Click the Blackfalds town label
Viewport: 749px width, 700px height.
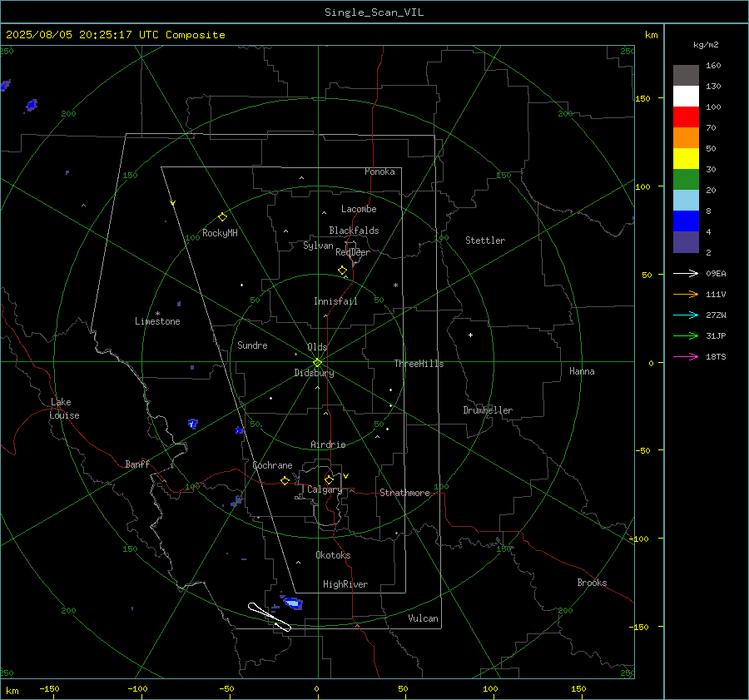pos(354,231)
